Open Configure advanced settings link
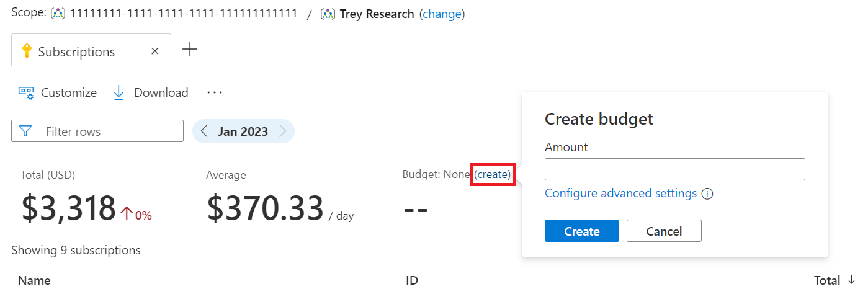Image resolution: width=868 pixels, height=294 pixels. pos(620,194)
